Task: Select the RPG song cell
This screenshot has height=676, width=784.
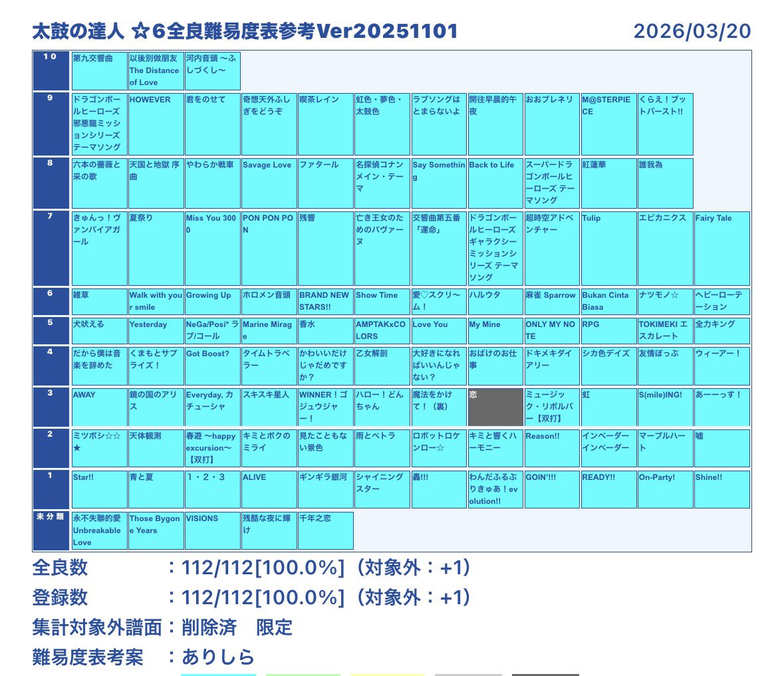Action: click(608, 330)
